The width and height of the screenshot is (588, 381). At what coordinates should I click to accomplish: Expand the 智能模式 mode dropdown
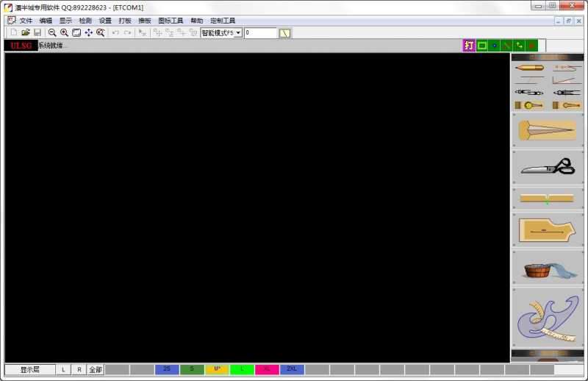tap(238, 33)
